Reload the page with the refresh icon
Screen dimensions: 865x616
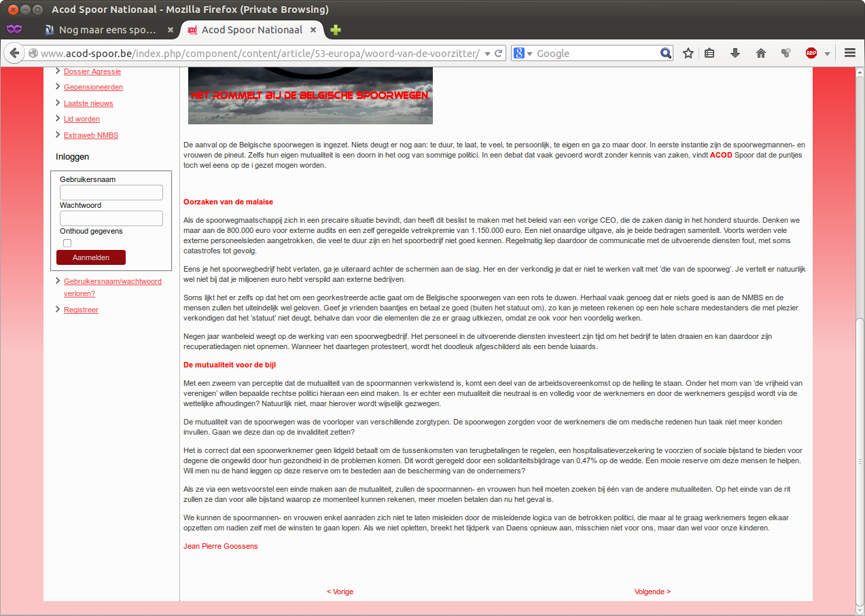(x=499, y=53)
